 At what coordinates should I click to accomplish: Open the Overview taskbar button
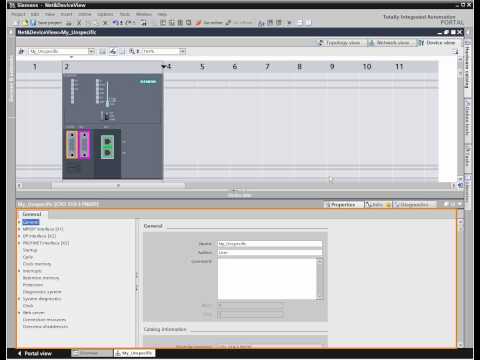coord(92,353)
